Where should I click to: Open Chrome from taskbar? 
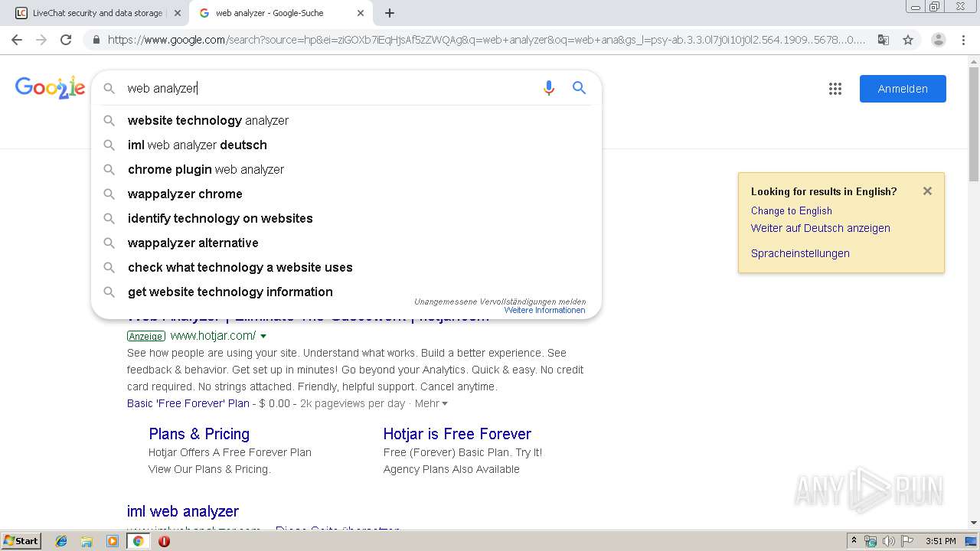138,541
